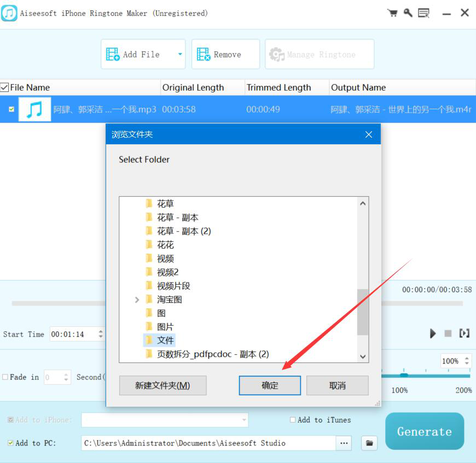The image size is (476, 463).
Task: Select the 视频 folder
Action: coord(165,259)
